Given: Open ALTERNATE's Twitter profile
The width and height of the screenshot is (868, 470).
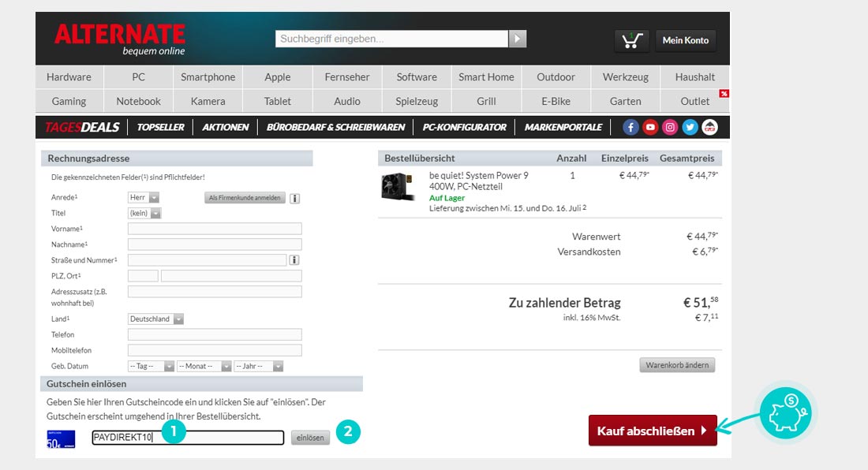Looking at the screenshot, I should [x=690, y=127].
